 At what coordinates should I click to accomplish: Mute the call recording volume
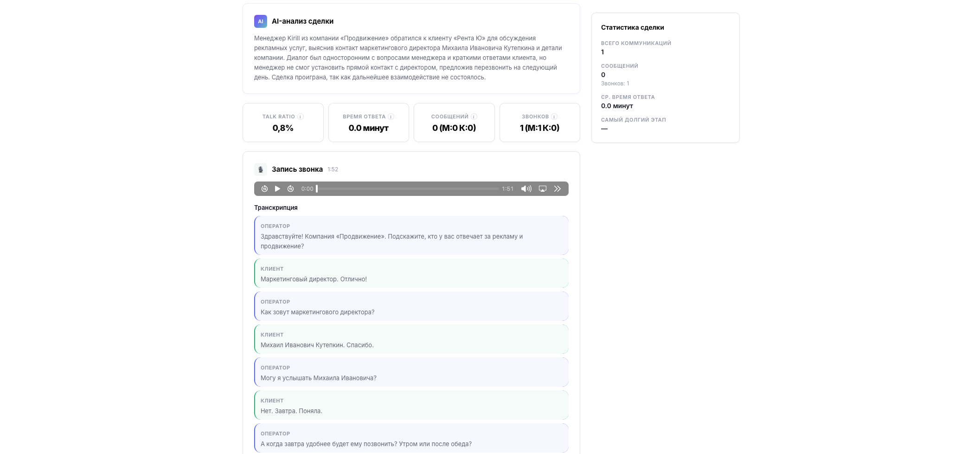tap(526, 189)
